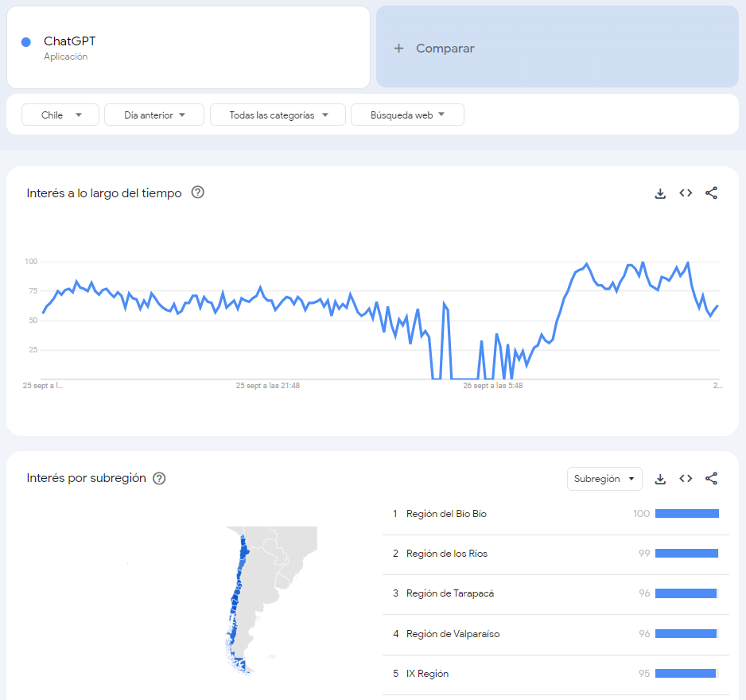Open embed code for subregion section
The width and height of the screenshot is (746, 700).
[x=686, y=479]
